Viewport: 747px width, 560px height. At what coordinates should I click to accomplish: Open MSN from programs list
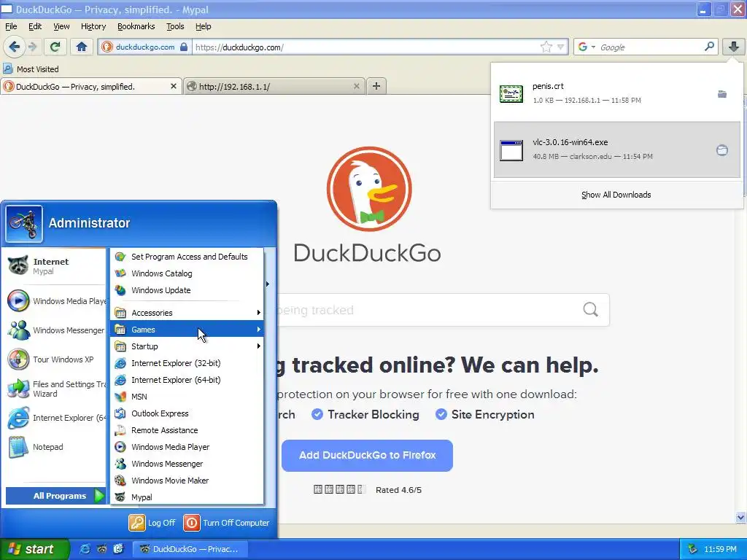pyautogui.click(x=187, y=397)
